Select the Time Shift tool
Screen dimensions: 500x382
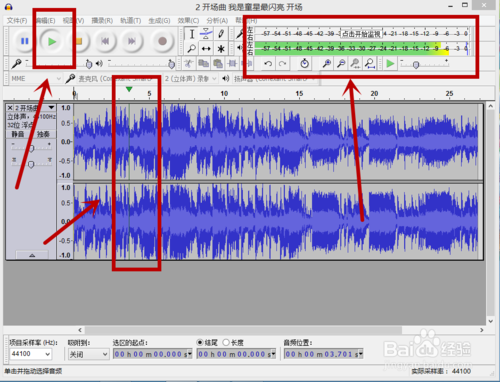(206, 49)
